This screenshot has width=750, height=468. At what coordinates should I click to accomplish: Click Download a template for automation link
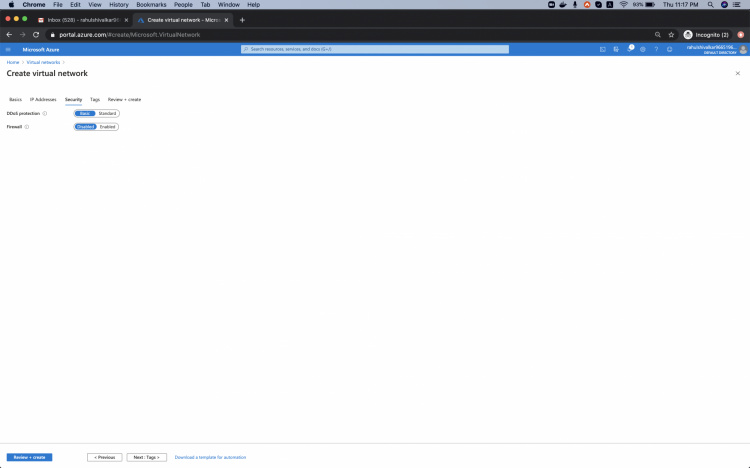(x=210, y=457)
